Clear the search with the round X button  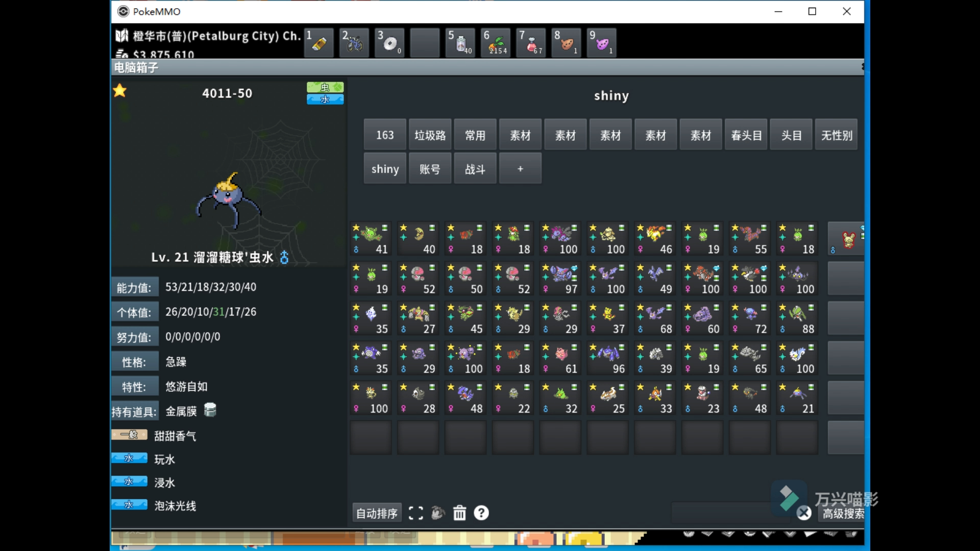pos(804,513)
